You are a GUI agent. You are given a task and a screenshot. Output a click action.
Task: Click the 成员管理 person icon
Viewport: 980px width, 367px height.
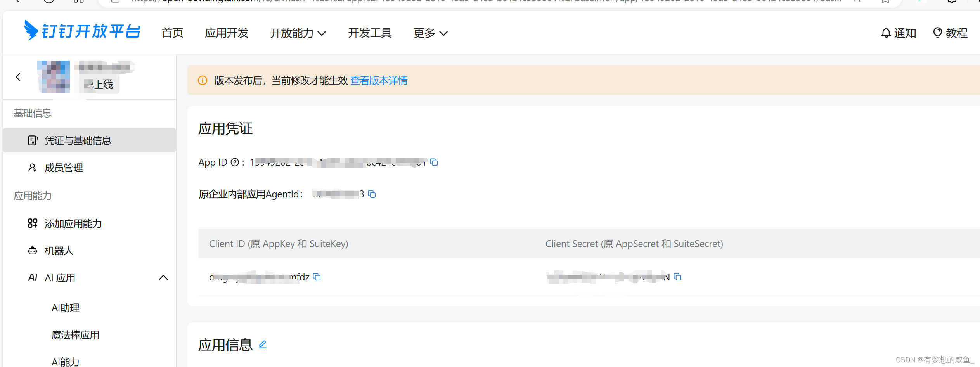pyautogui.click(x=33, y=168)
